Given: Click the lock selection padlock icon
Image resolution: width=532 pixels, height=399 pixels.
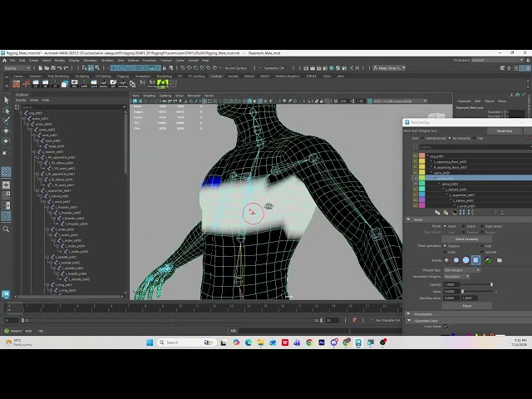Looking at the screenshot, I should (165, 68).
